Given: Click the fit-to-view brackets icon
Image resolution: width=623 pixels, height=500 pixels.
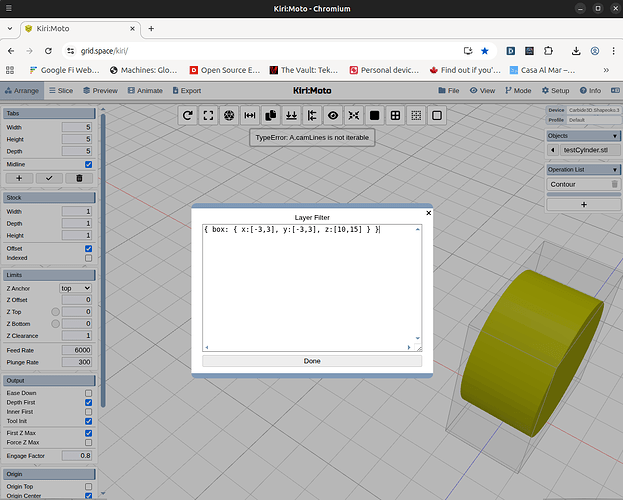Looking at the screenshot, I should coord(208,116).
